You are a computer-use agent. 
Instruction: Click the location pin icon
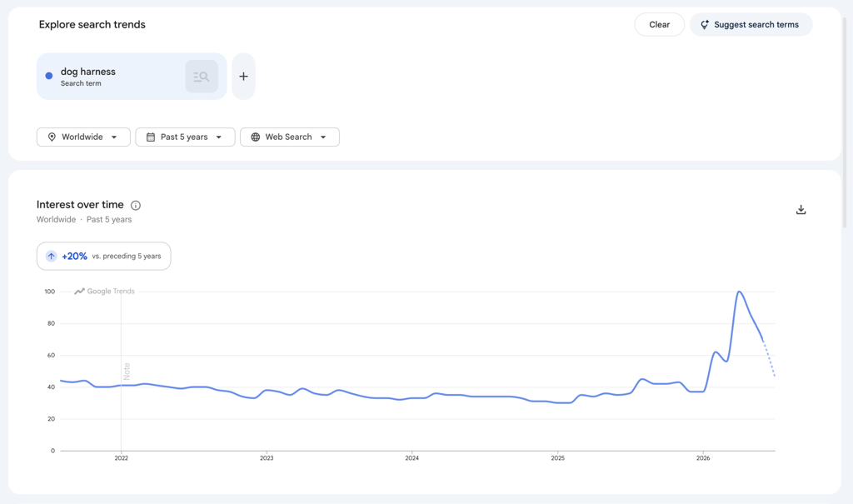pyautogui.click(x=52, y=137)
